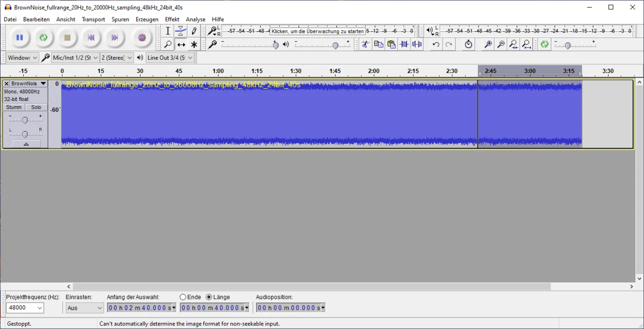
Task: Select the Envelope tool
Action: [181, 31]
